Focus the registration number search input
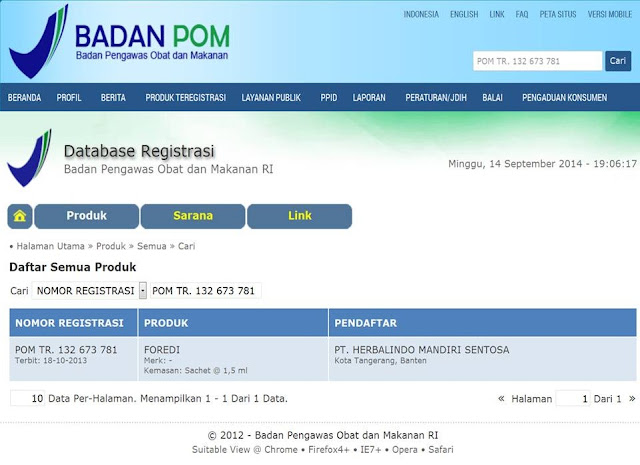The width and height of the screenshot is (640, 465). (206, 291)
